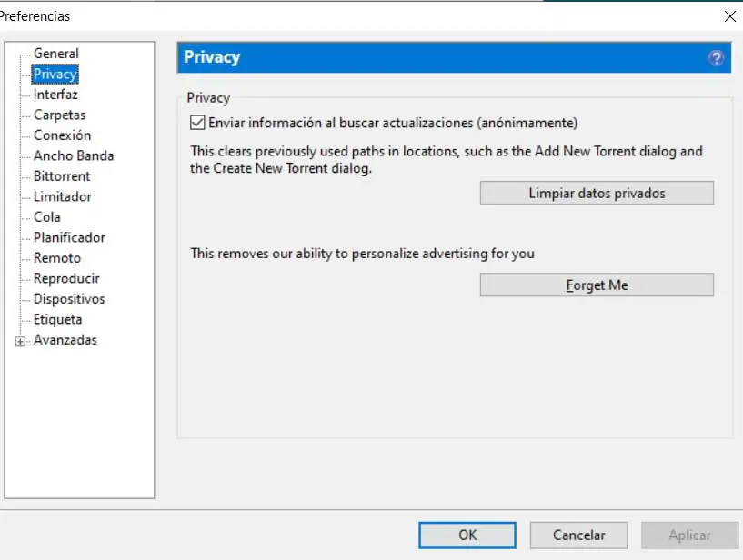Screen dimensions: 743x560
Task: Click the Forget Me button
Action: pos(597,285)
